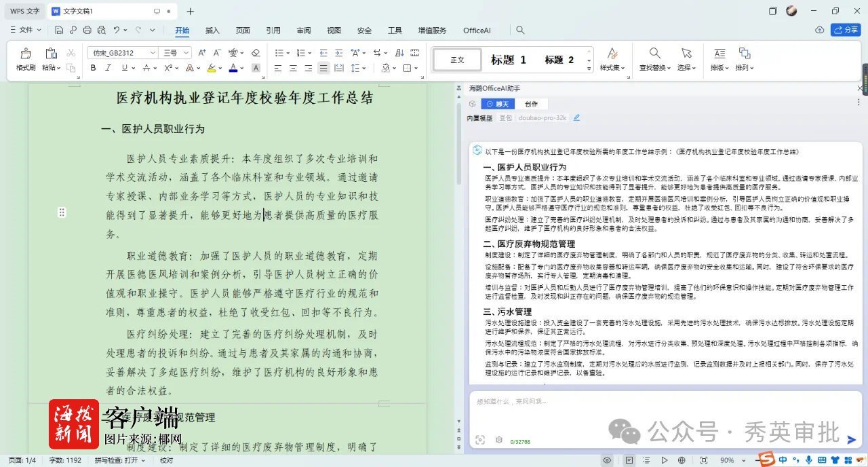Click the font color red swatch A

coord(233,68)
